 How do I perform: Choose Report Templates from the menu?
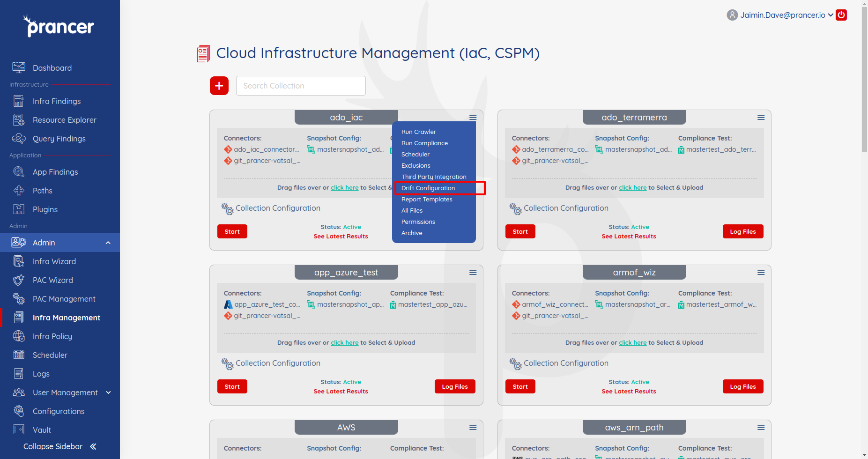[x=427, y=200]
